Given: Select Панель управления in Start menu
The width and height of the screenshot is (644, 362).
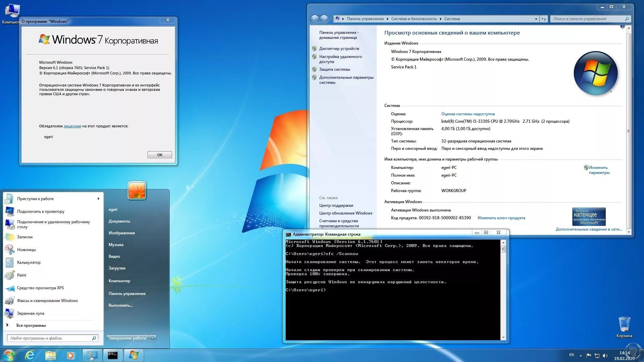Looking at the screenshot, I should coord(127,294).
